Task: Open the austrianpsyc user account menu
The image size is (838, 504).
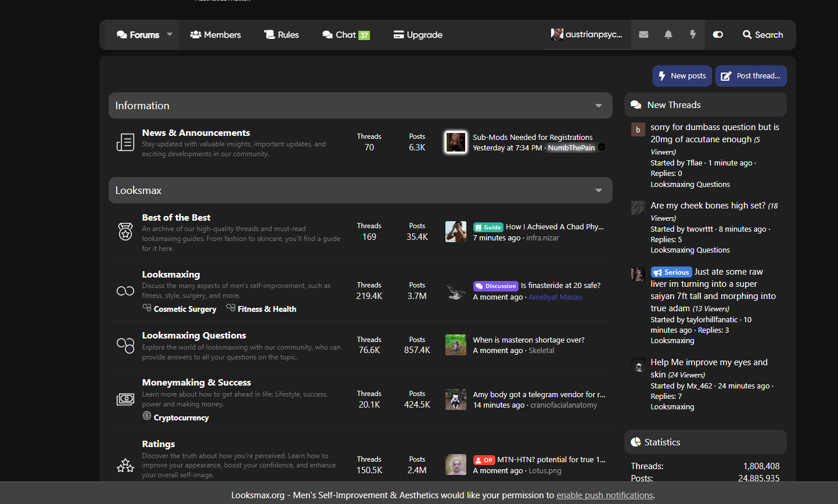Action: tap(587, 35)
